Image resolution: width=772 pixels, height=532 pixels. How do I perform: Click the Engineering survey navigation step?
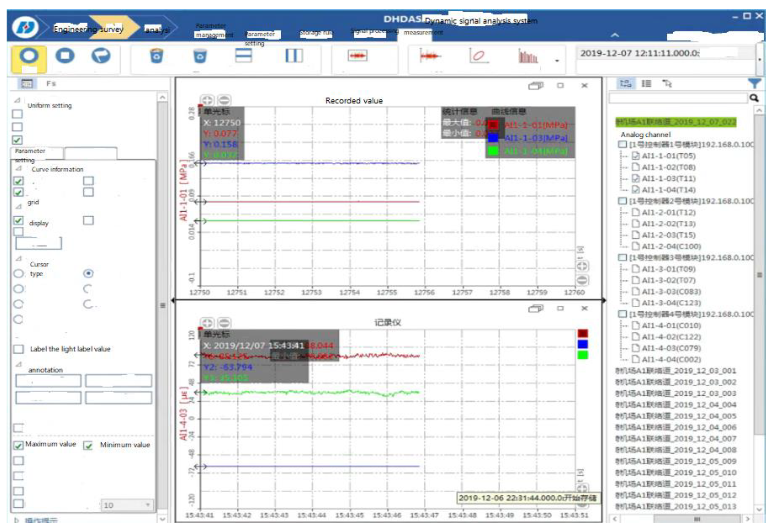(x=88, y=29)
